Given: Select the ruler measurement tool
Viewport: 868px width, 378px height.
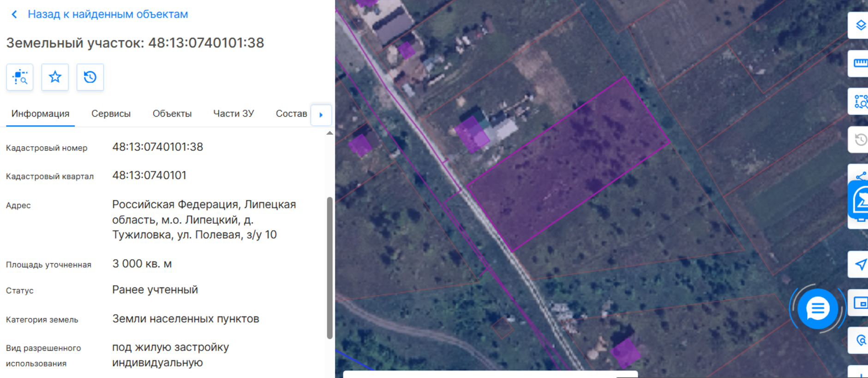Looking at the screenshot, I should [860, 63].
